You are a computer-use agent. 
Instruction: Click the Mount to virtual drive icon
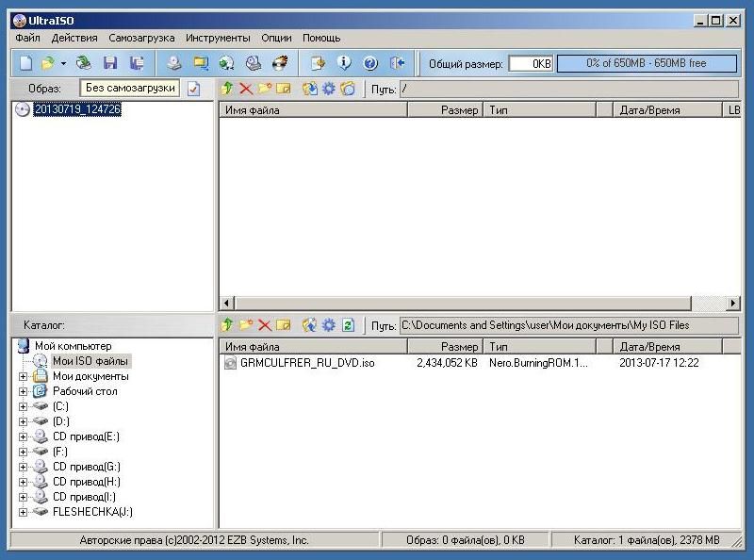[254, 63]
